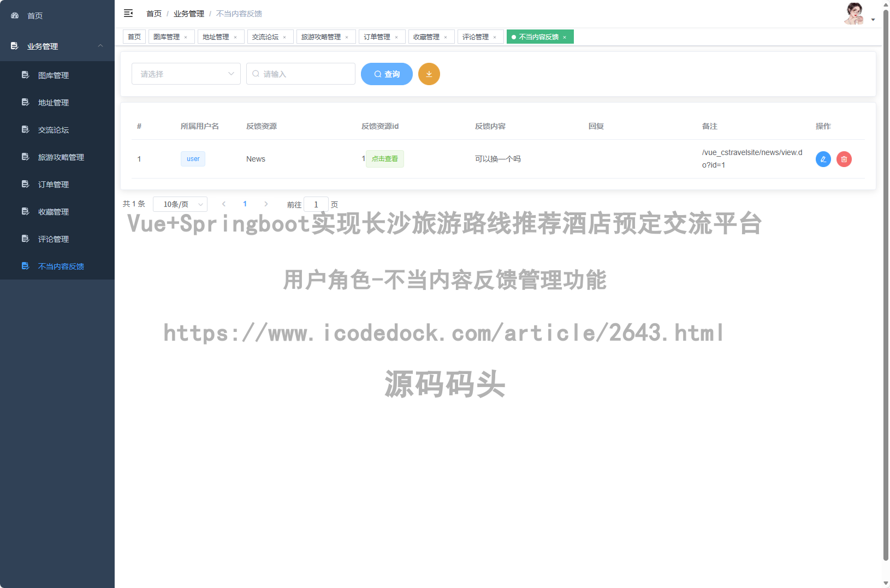Click 点击查看 to view feedback resource

point(384,159)
